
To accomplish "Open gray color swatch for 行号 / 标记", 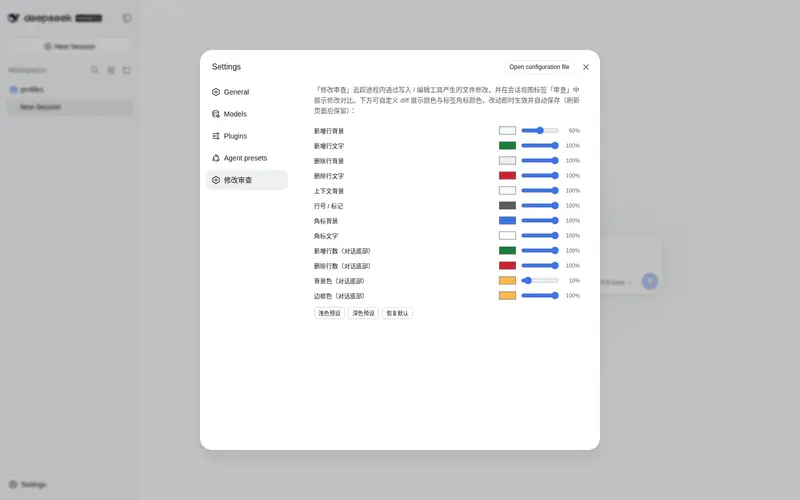I will [x=507, y=206].
